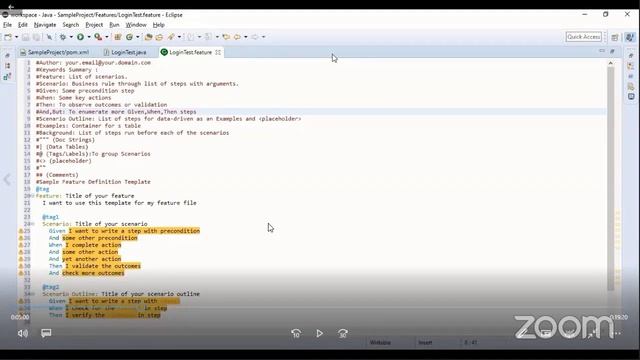The width and height of the screenshot is (640, 360).
Task: Click the scrollbar up arrow in editor
Action: tap(611, 63)
